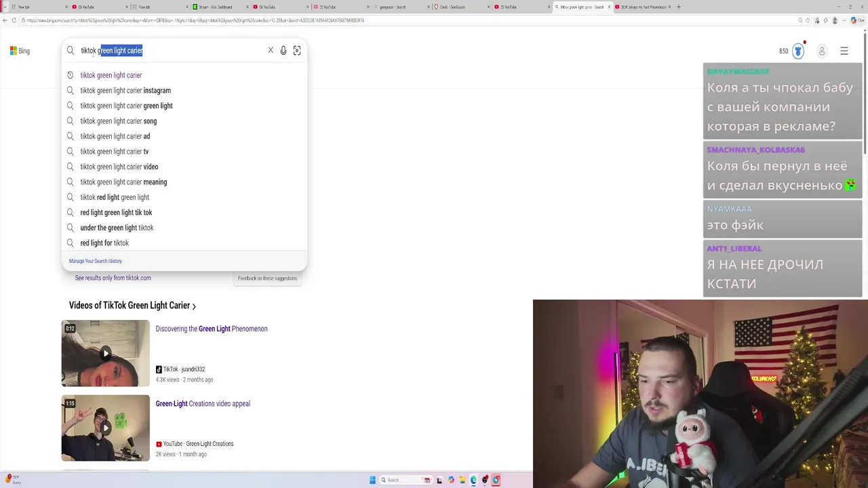Play the 0:12 TikTok video thumbnail
This screenshot has height=488, width=868.
105,353
